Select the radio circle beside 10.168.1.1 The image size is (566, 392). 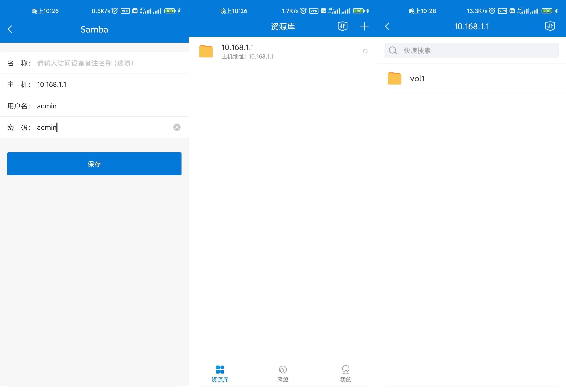pos(365,51)
